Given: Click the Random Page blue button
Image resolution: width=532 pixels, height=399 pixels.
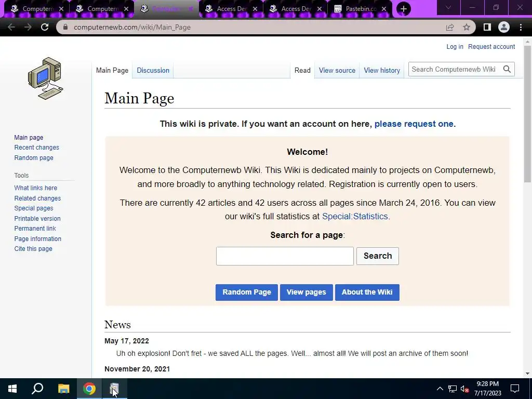Looking at the screenshot, I should [x=247, y=292].
